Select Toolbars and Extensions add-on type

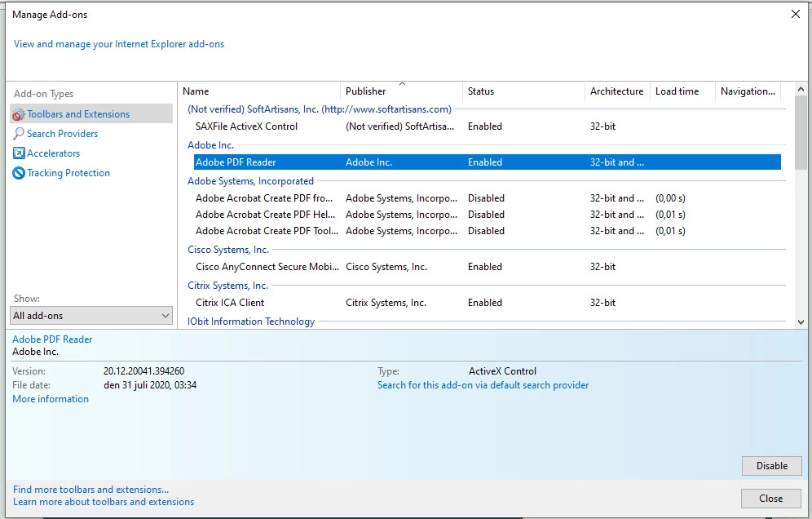pyautogui.click(x=91, y=114)
